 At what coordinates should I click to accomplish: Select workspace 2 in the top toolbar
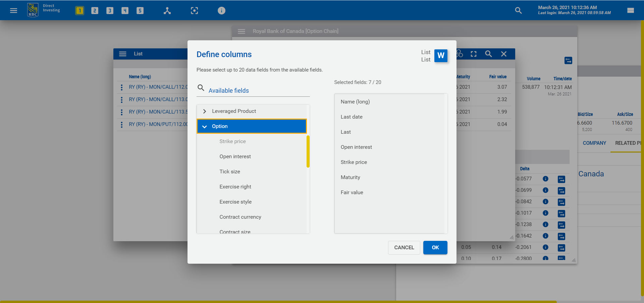95,10
